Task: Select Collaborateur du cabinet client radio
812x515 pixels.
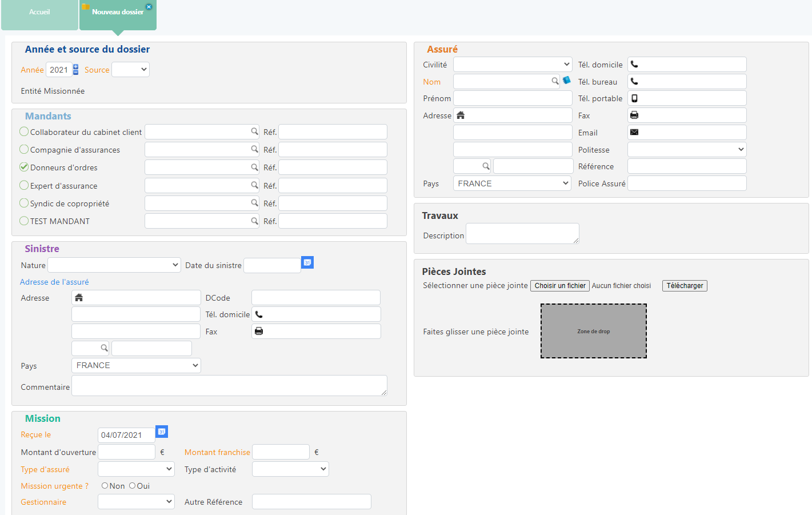Action: pos(24,131)
